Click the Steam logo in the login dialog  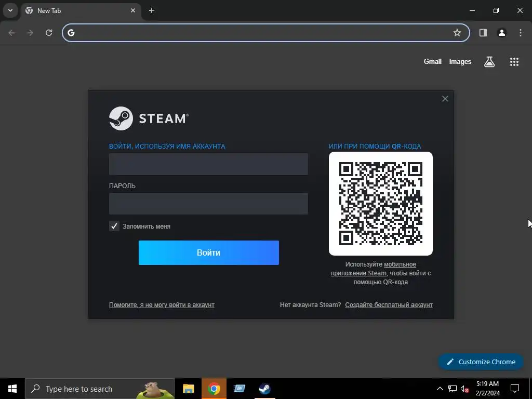149,118
